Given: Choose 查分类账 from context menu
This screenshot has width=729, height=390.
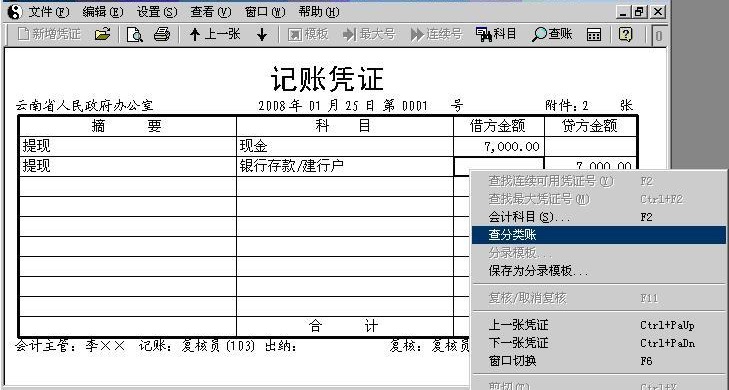Looking at the screenshot, I should 599,235.
